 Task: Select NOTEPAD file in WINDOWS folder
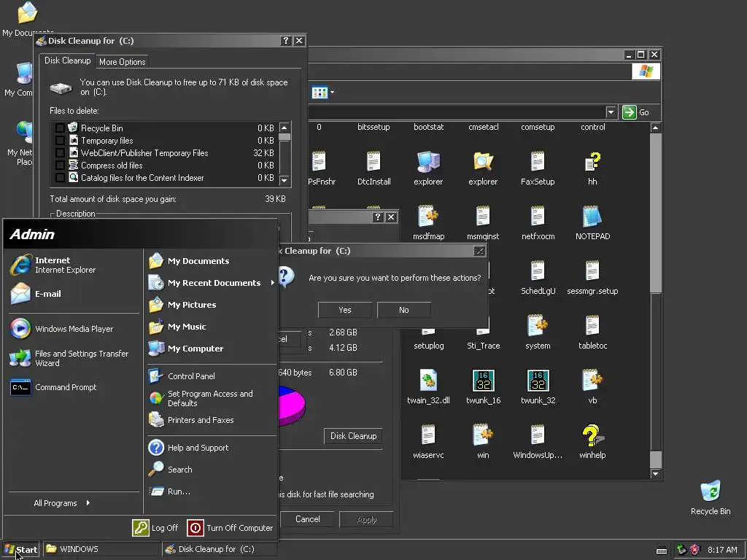tap(592, 222)
